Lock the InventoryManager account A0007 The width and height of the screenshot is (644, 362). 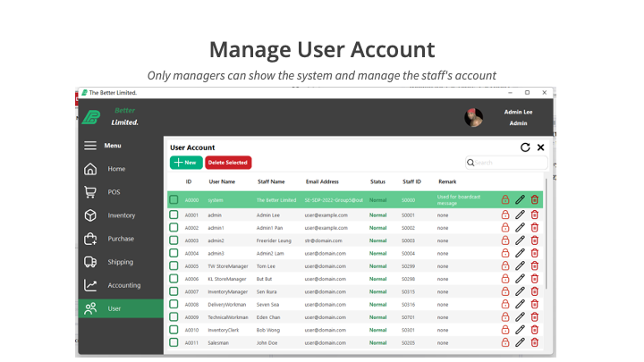click(505, 291)
